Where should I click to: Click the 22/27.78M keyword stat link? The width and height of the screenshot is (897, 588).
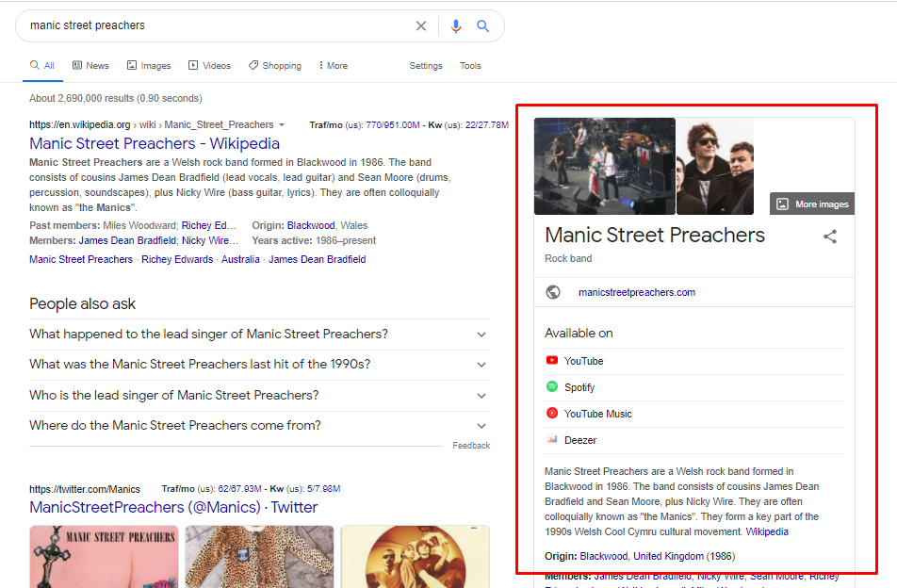[487, 124]
